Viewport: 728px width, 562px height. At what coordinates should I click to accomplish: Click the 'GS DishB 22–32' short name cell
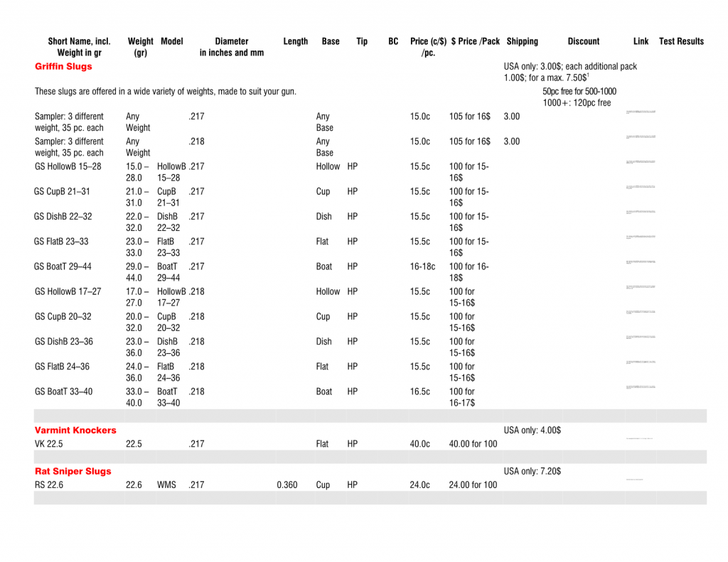(x=63, y=216)
